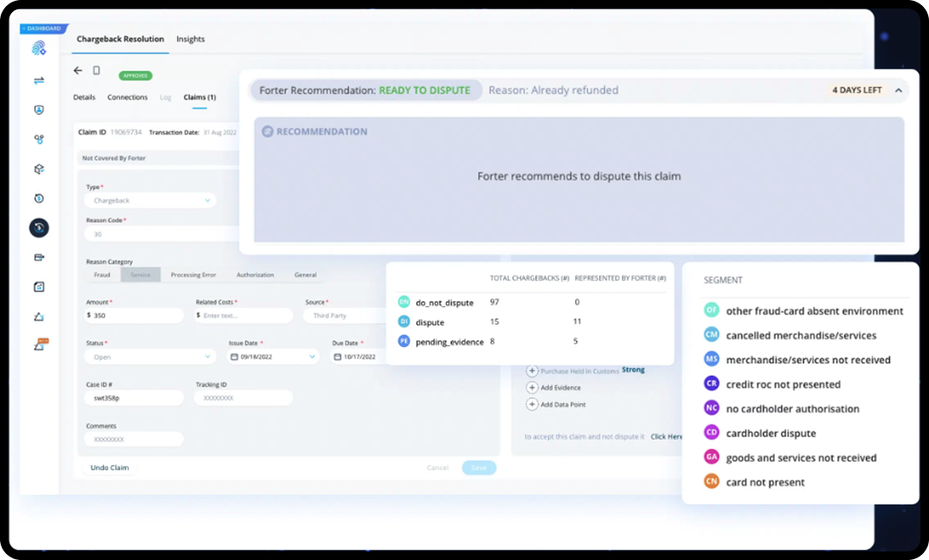
Task: Select Authorization reason category
Action: (256, 275)
